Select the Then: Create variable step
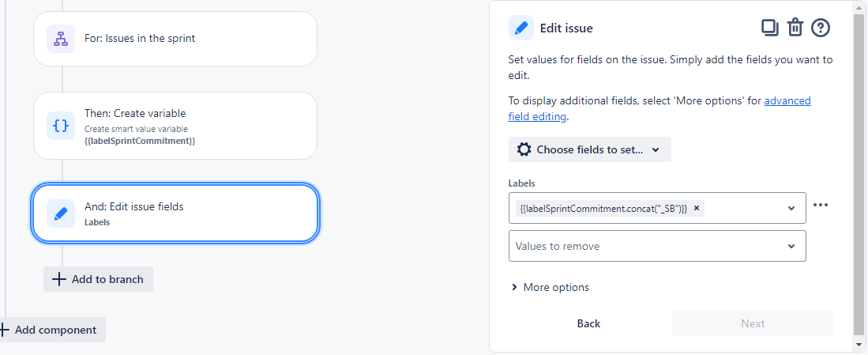The height and width of the screenshot is (355, 868). point(175,126)
